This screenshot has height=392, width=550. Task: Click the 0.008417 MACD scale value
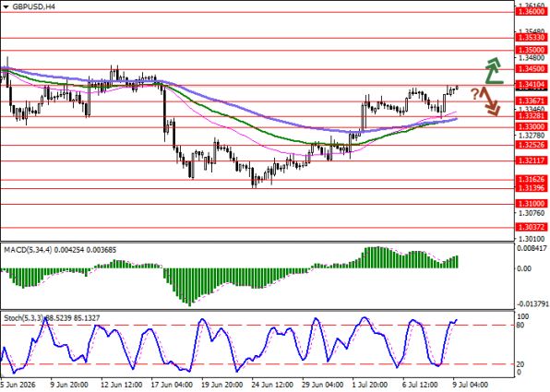tap(532, 249)
